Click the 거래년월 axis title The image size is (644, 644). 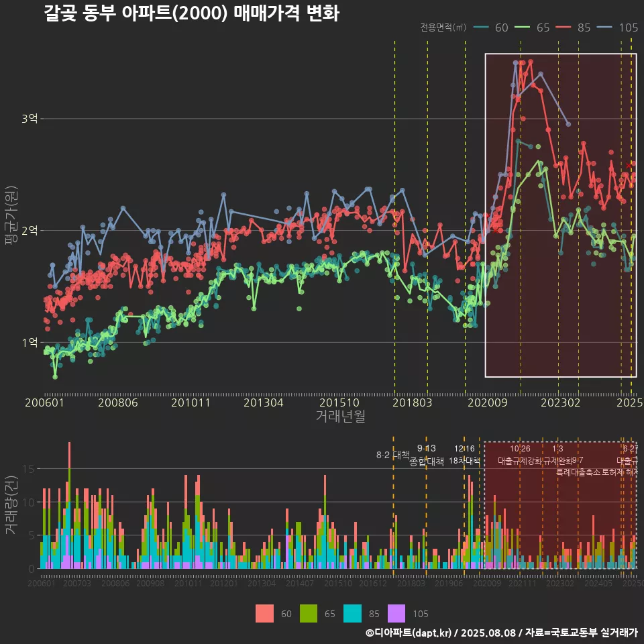pyautogui.click(x=341, y=416)
